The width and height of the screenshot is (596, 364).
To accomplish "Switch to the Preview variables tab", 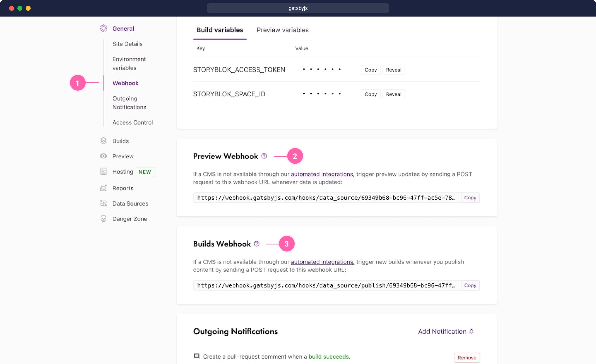I will click(x=282, y=30).
